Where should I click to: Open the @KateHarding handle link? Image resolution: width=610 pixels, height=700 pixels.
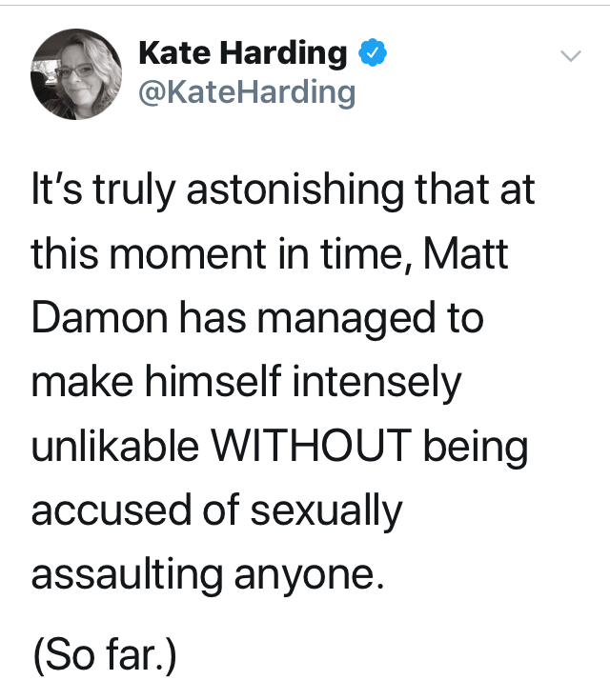coord(247,93)
